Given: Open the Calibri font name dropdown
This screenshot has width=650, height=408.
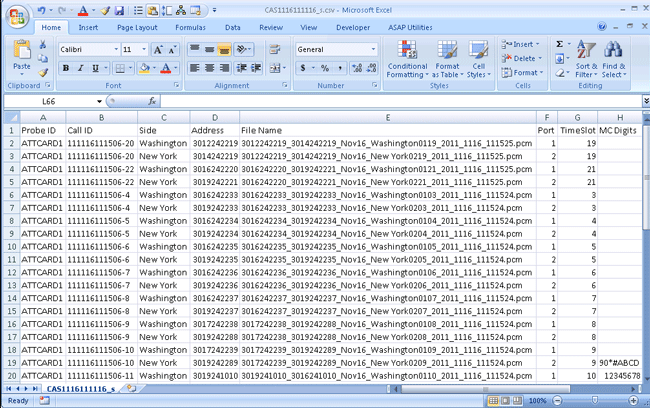Looking at the screenshot, I should click(x=116, y=49).
